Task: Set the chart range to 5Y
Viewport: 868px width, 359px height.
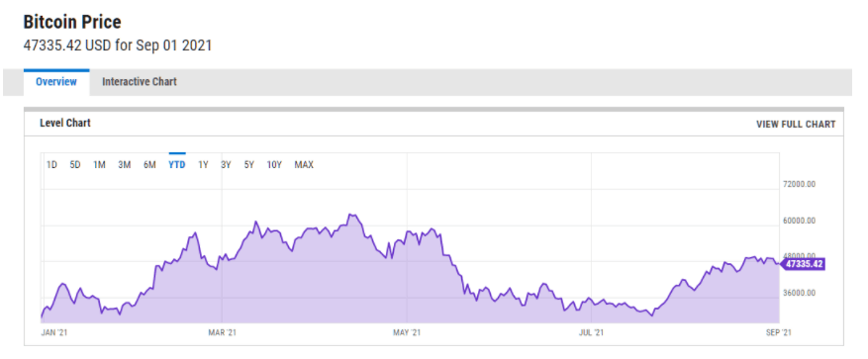Action: coord(249,165)
